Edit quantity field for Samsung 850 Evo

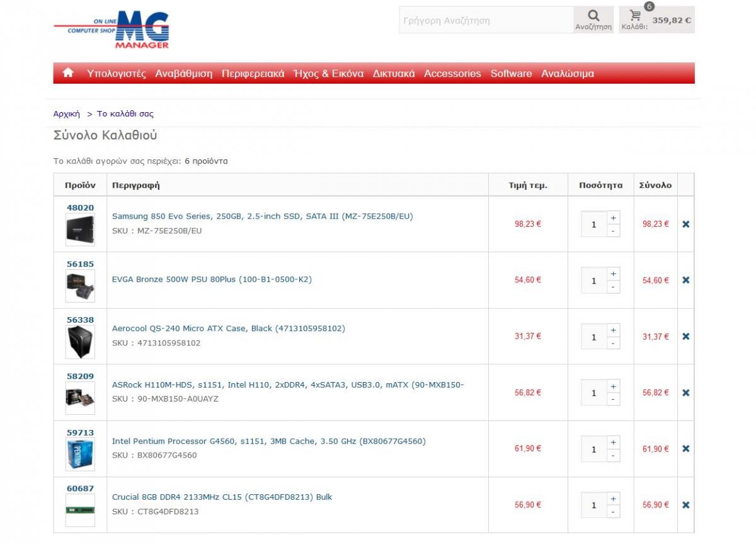click(594, 224)
